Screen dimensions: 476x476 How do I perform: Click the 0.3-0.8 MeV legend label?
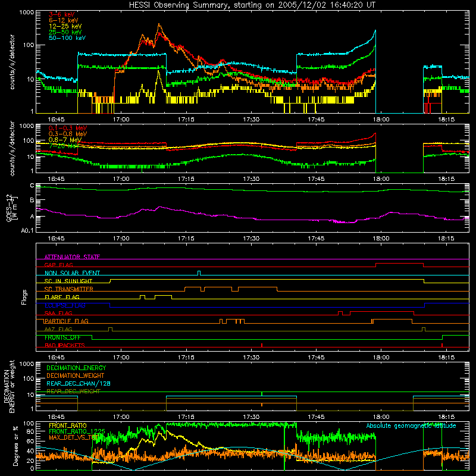68,134
